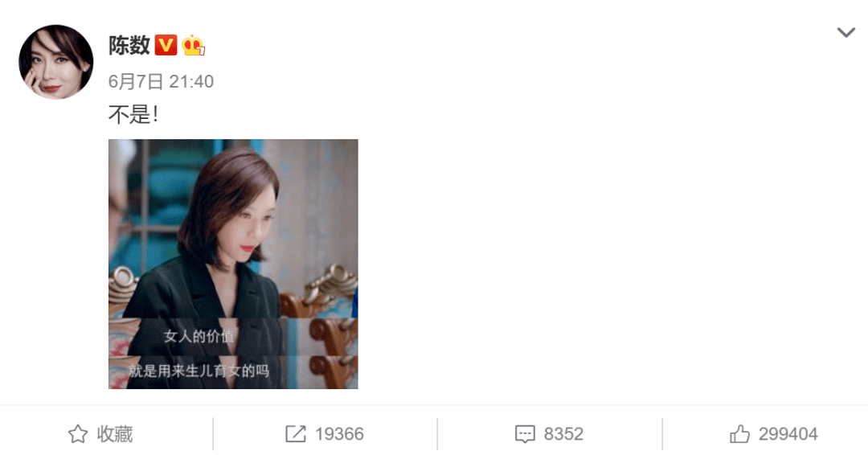The width and height of the screenshot is (868, 455).
Task: Click the orange V verified badge
Action: (x=166, y=45)
